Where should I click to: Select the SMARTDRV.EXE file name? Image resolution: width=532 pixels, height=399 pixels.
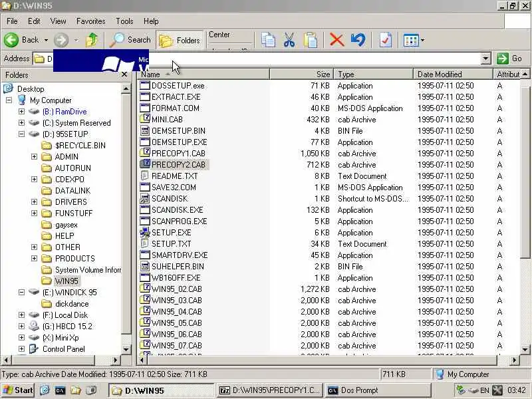[x=180, y=255]
